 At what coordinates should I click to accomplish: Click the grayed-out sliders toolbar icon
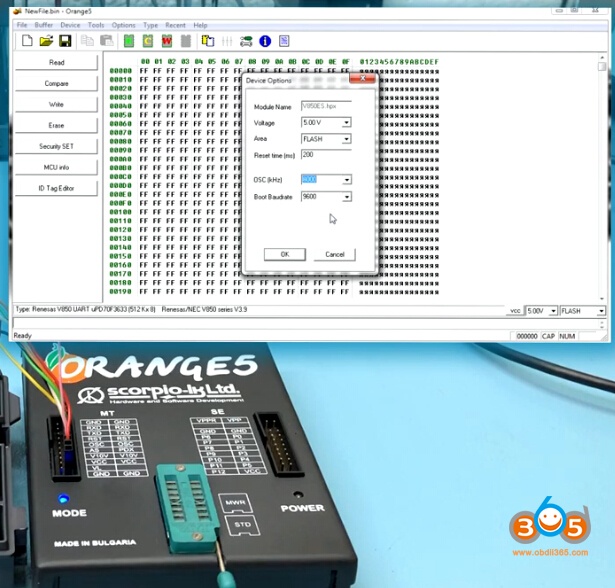[x=227, y=41]
